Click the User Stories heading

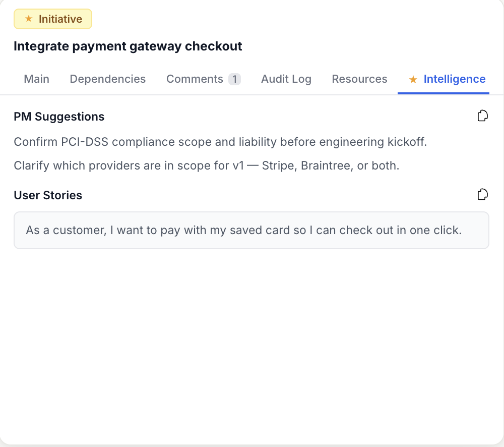[x=48, y=195]
